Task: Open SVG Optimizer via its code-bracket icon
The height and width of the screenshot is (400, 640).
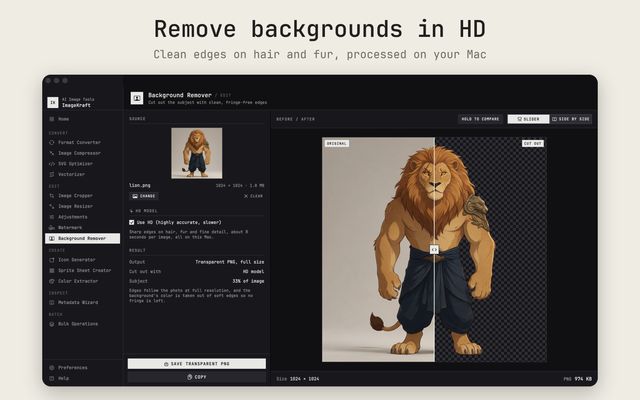Action: pyautogui.click(x=52, y=164)
